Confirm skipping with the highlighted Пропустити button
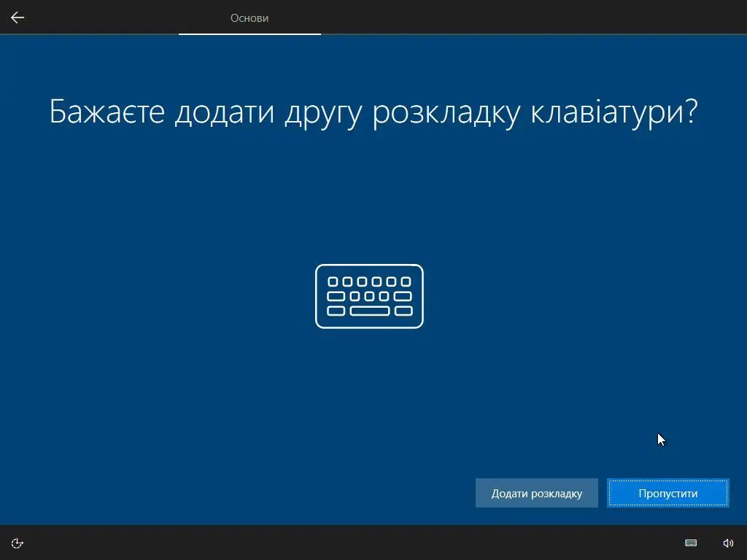The width and height of the screenshot is (747, 560). [x=667, y=493]
